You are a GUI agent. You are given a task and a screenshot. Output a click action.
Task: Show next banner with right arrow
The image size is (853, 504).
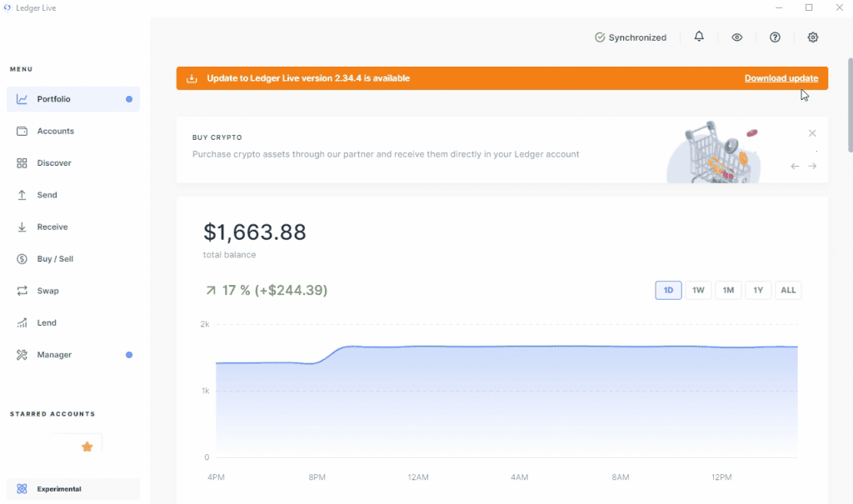point(812,166)
